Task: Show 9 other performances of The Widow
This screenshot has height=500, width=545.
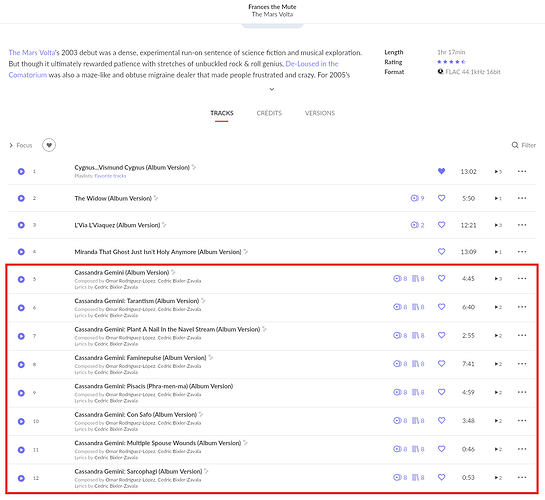Action: pos(417,198)
